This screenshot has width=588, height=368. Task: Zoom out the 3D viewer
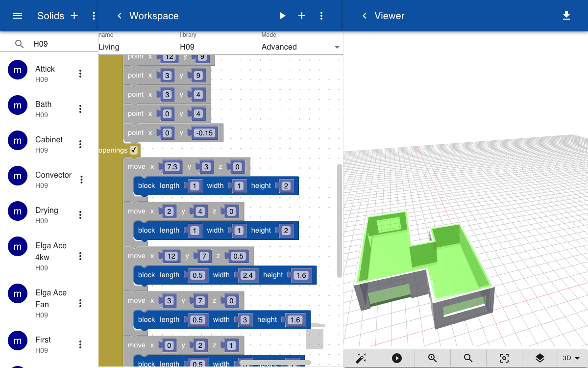[x=468, y=358]
